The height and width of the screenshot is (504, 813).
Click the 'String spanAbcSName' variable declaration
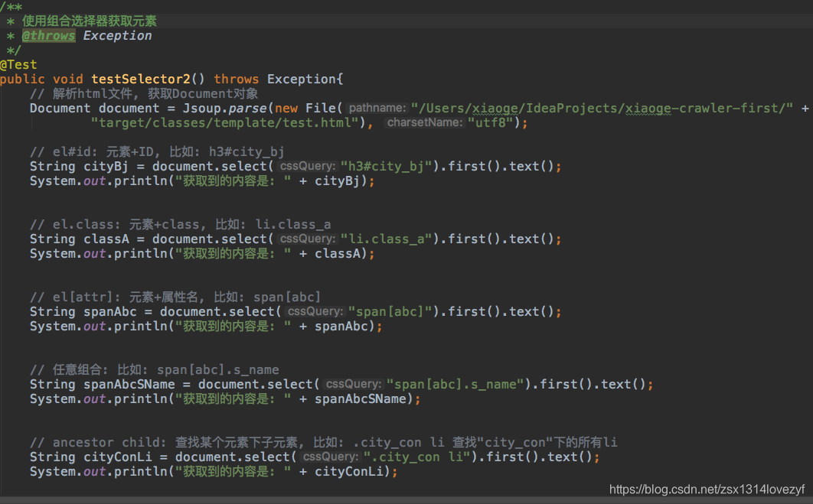pyautogui.click(x=102, y=384)
